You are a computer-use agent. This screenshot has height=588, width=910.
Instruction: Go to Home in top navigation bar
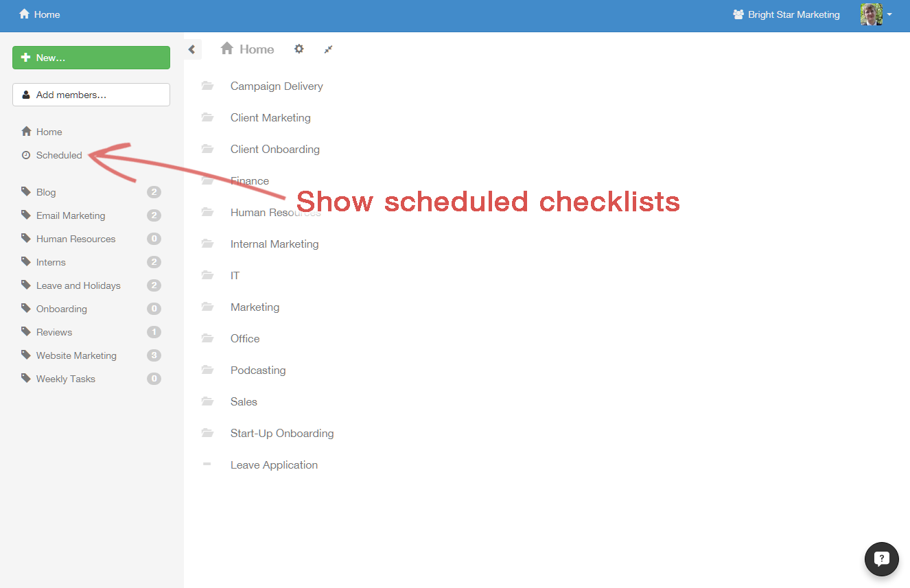click(x=40, y=14)
